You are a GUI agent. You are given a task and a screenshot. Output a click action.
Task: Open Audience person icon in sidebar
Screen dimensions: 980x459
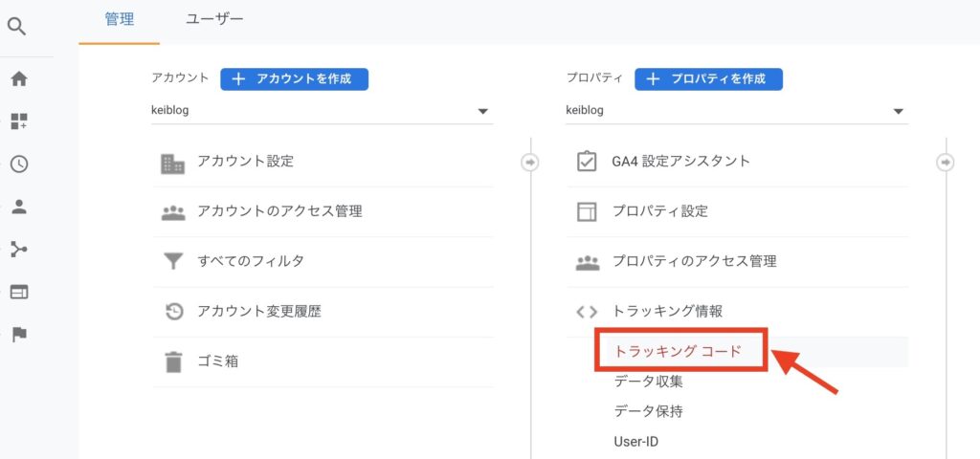click(x=19, y=207)
